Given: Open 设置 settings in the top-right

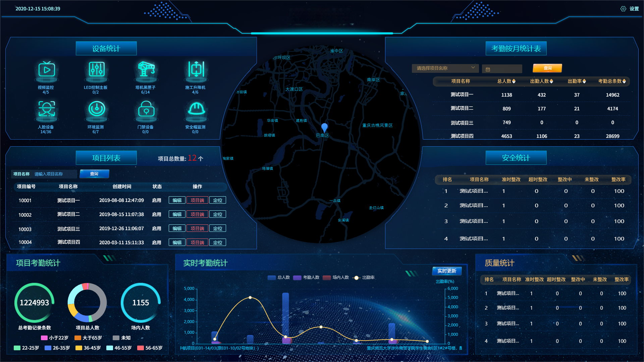Looking at the screenshot, I should 630,9.
